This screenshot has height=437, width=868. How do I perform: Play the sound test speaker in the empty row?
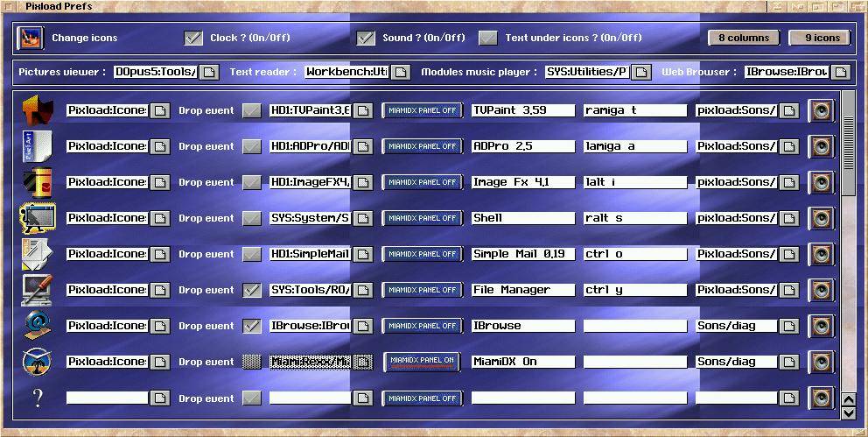tap(821, 398)
